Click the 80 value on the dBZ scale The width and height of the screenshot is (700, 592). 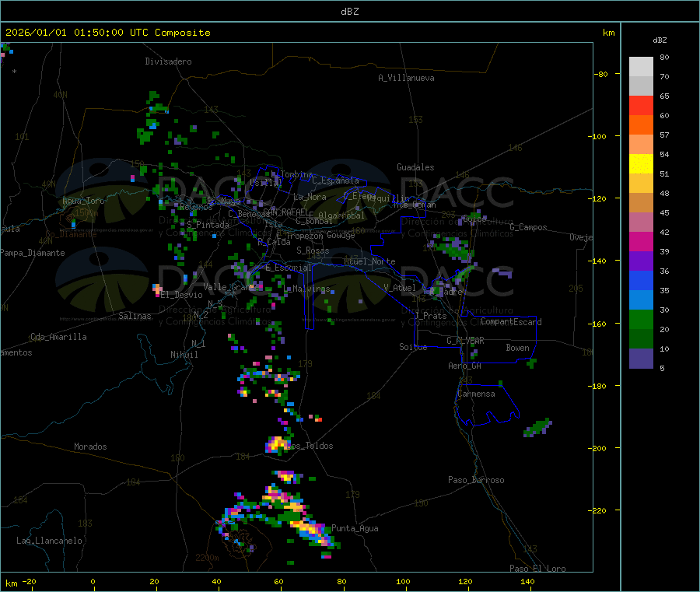pyautogui.click(x=664, y=57)
